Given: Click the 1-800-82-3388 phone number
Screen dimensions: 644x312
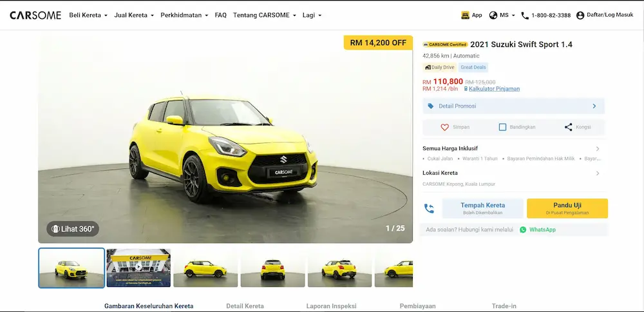Looking at the screenshot, I should (x=551, y=15).
